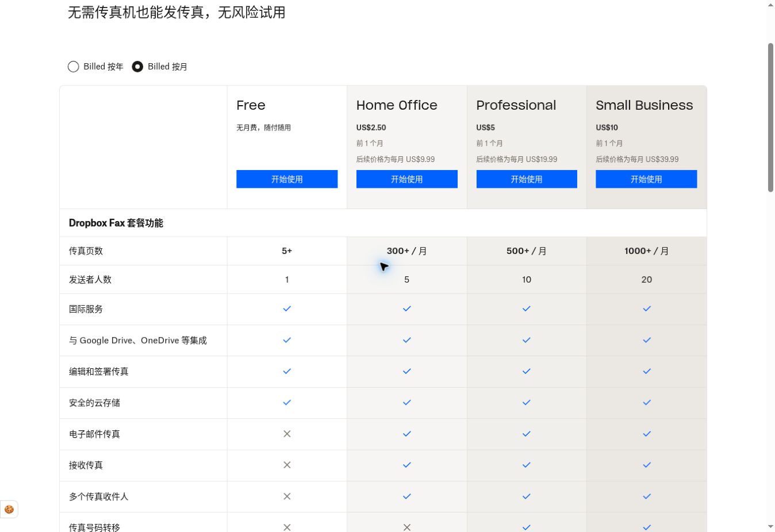775x532 pixels.
Task: Click 后续价格为每月 US$19.99 text
Action: (x=517, y=159)
